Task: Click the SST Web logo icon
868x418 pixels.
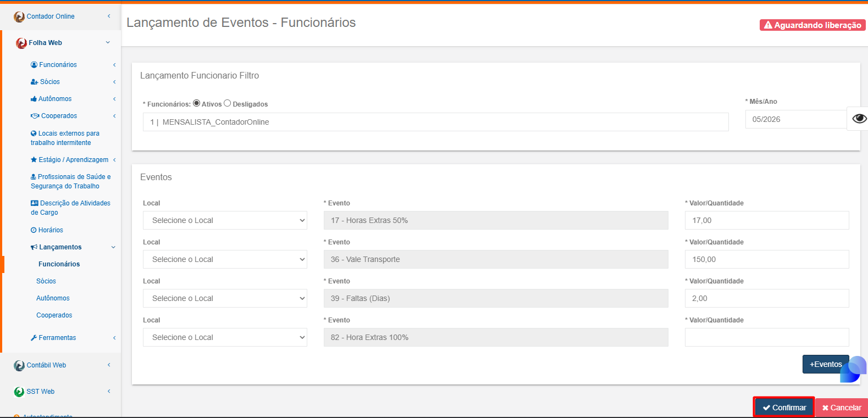Action: click(19, 392)
